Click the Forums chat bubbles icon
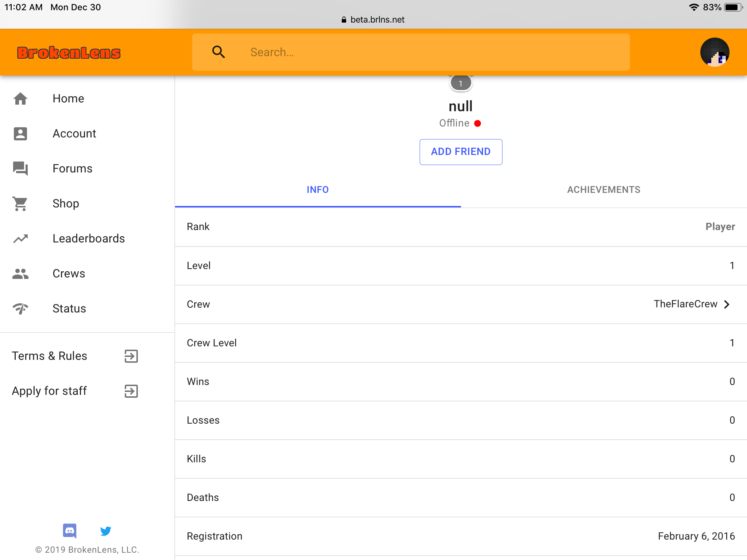Viewport: 747px width, 560px height. point(20,168)
